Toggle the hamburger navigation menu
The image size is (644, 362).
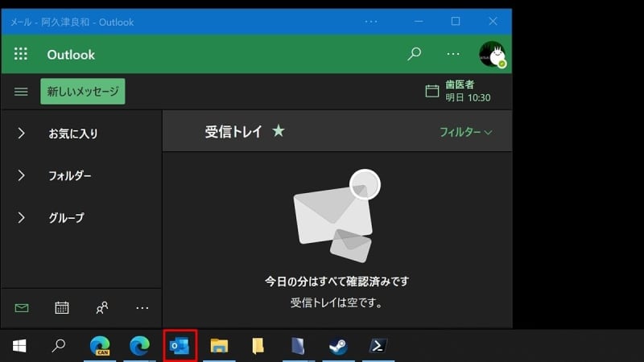(x=21, y=92)
